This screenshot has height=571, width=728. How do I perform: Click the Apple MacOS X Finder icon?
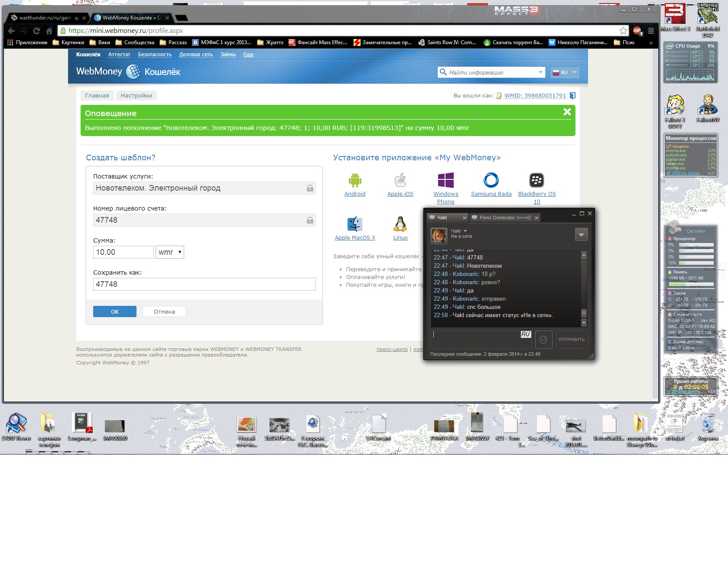click(354, 224)
